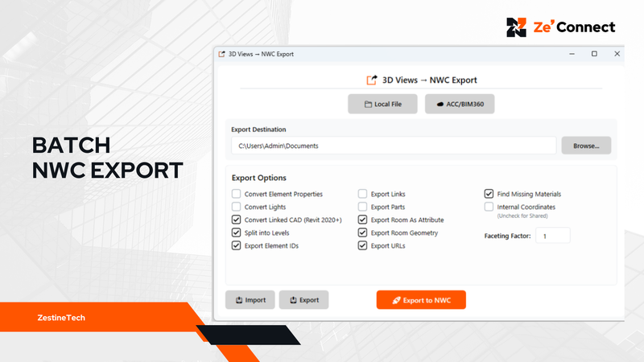The width and height of the screenshot is (644, 362).
Task: Close the 3D Views NWC Export window
Action: tap(617, 54)
